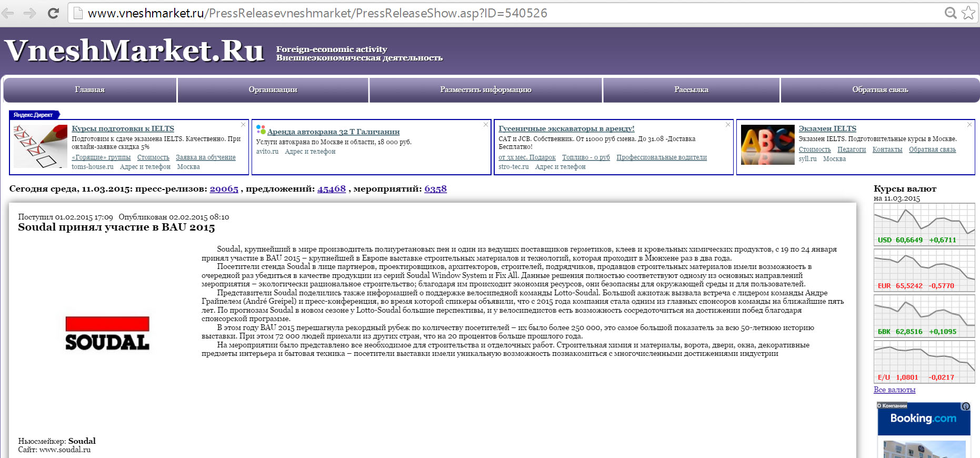
Task: Click the browser forward arrow
Action: tap(30, 13)
